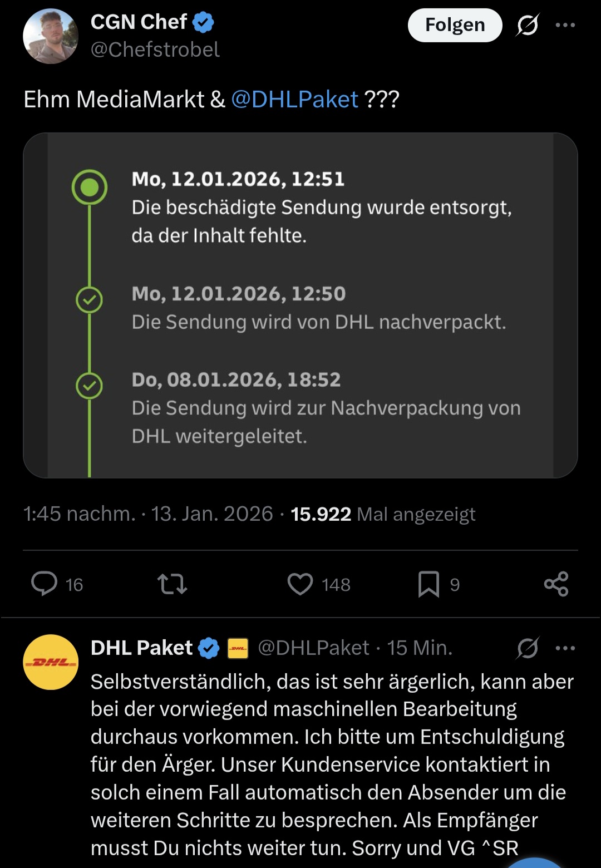This screenshot has width=601, height=868.
Task: Click the repost arrows icon
Action: click(172, 584)
